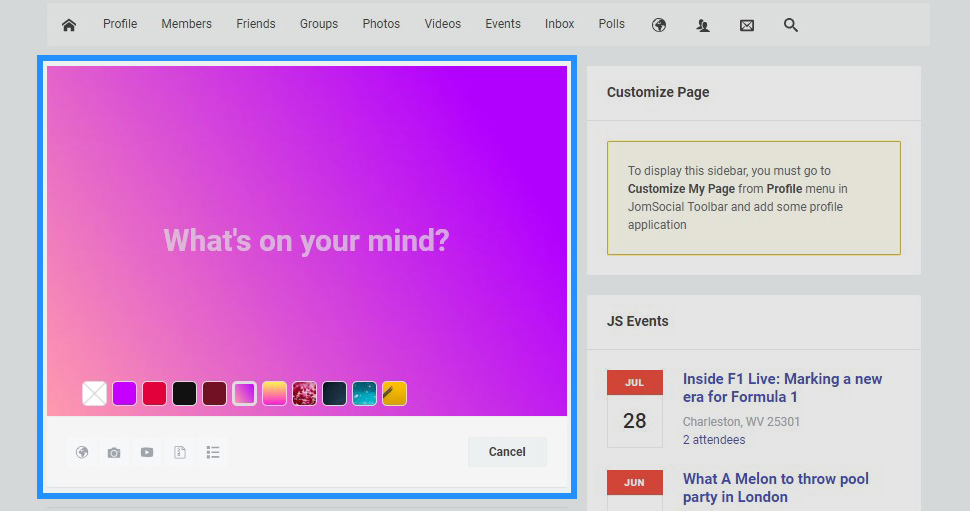Image resolution: width=970 pixels, height=511 pixels.
Task: Click the JS Events heading
Action: point(637,321)
